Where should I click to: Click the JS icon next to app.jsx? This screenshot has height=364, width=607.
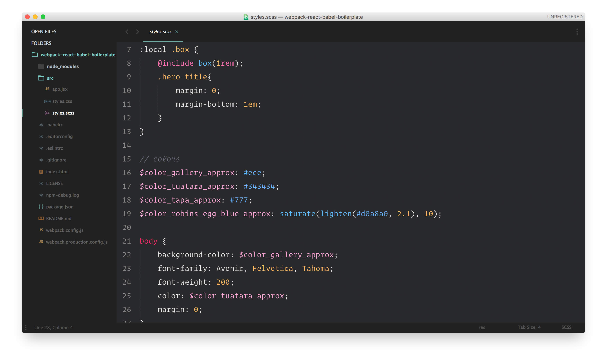click(x=47, y=89)
